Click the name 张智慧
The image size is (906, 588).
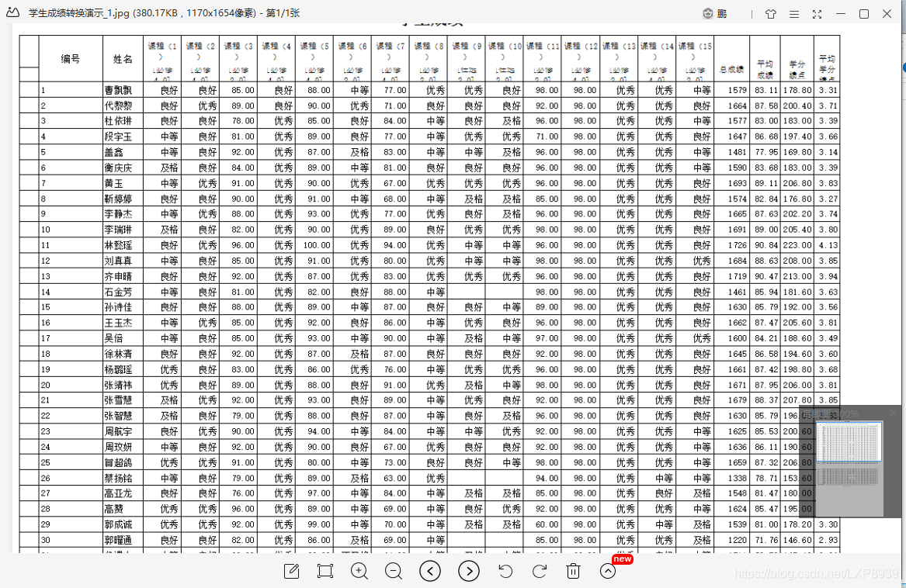pyautogui.click(x=119, y=415)
